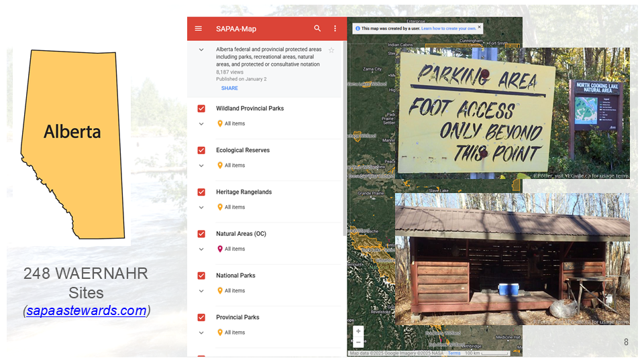Star the map as favorite

point(331,50)
